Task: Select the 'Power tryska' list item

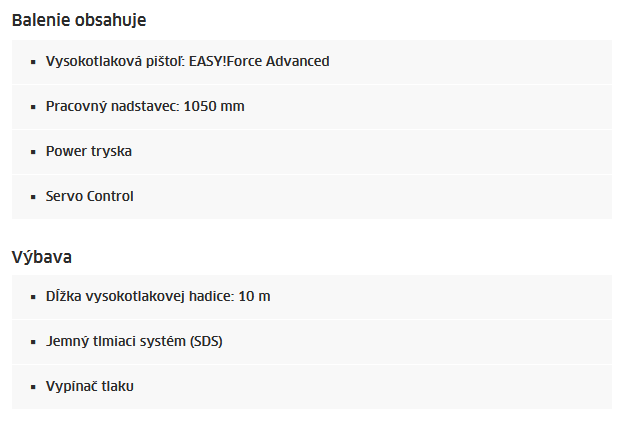Action: coord(312,152)
